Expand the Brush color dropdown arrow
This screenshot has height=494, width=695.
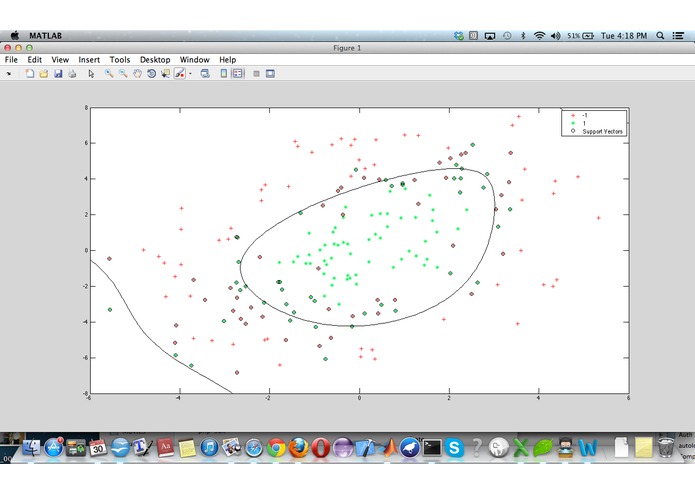click(x=190, y=74)
